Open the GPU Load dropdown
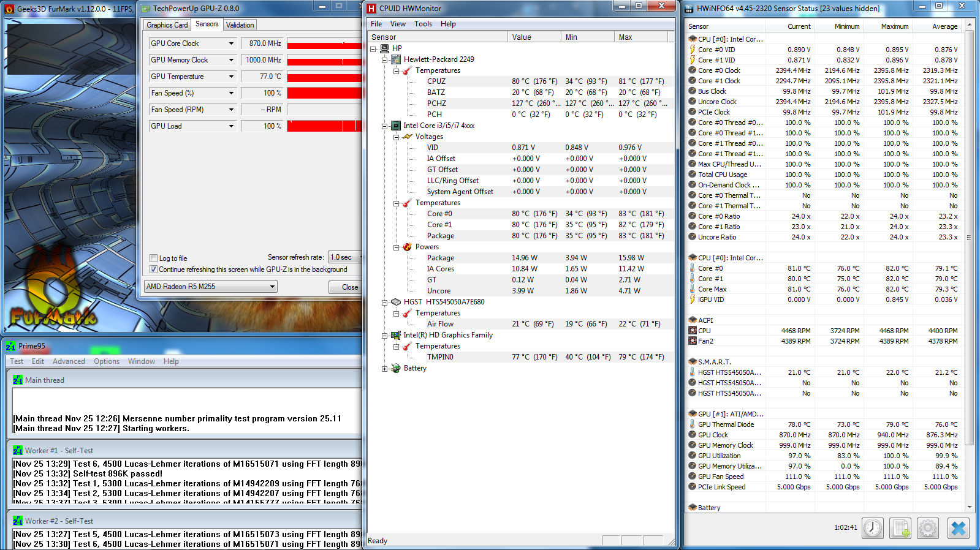The width and height of the screenshot is (980, 550). click(231, 126)
